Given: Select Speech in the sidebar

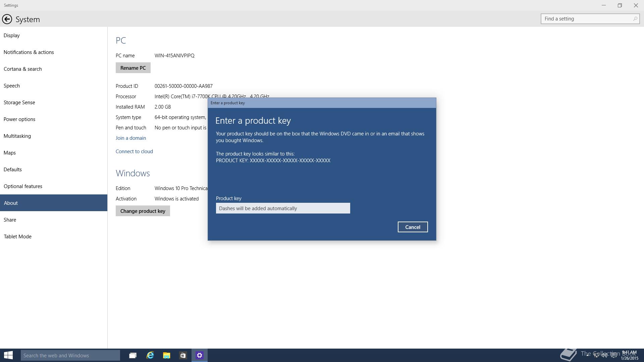Looking at the screenshot, I should coord(54,85).
